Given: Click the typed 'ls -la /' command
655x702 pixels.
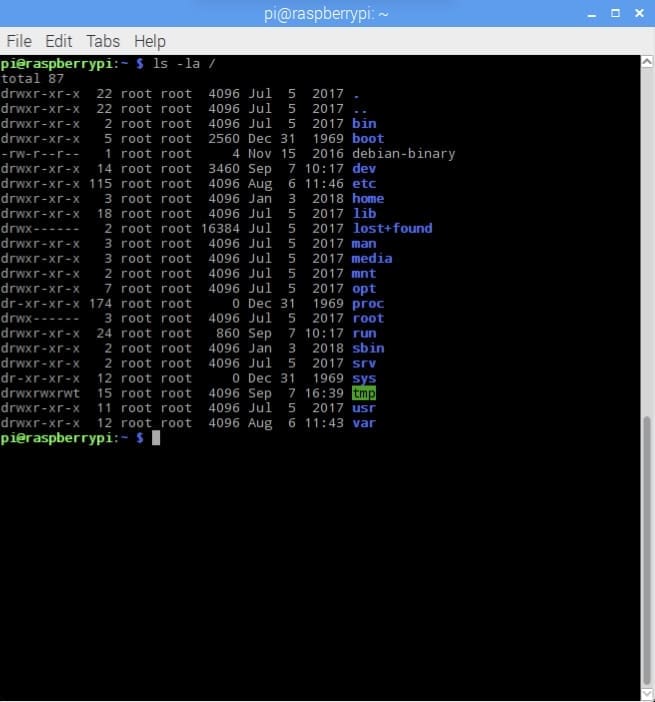Looking at the screenshot, I should [x=184, y=64].
